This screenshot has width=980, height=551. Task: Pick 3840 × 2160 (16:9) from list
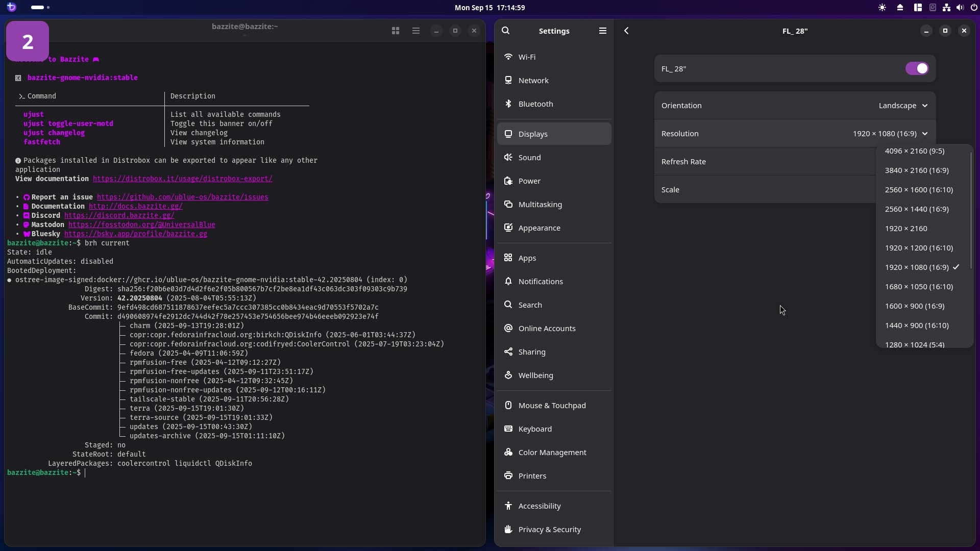click(x=917, y=170)
